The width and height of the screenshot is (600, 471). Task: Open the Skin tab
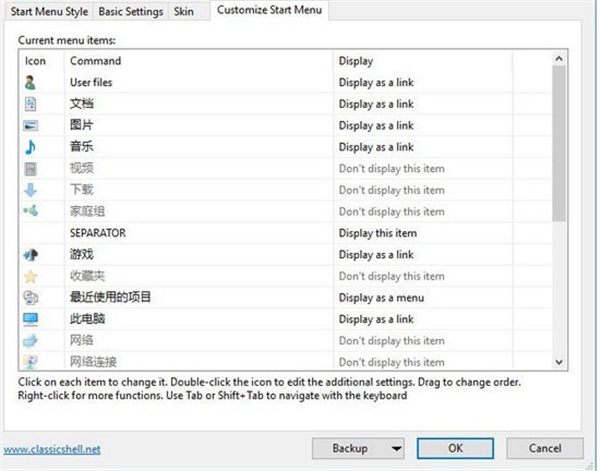click(x=184, y=11)
